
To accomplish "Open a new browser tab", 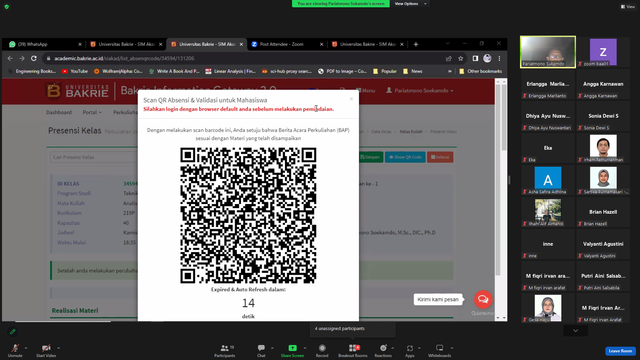I will 416,44.
